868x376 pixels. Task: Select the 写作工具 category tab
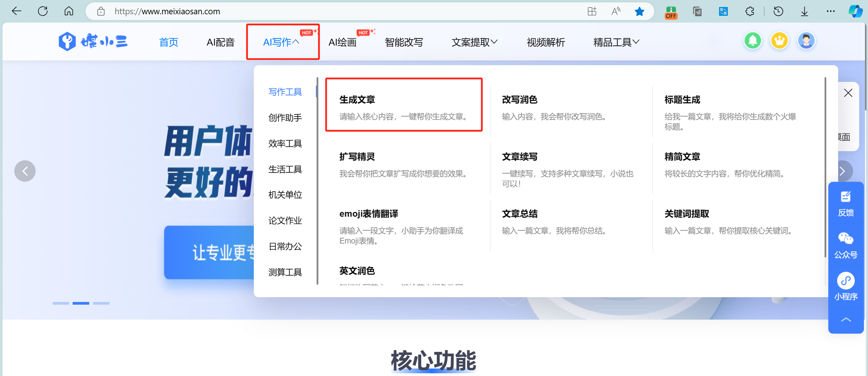click(x=285, y=92)
